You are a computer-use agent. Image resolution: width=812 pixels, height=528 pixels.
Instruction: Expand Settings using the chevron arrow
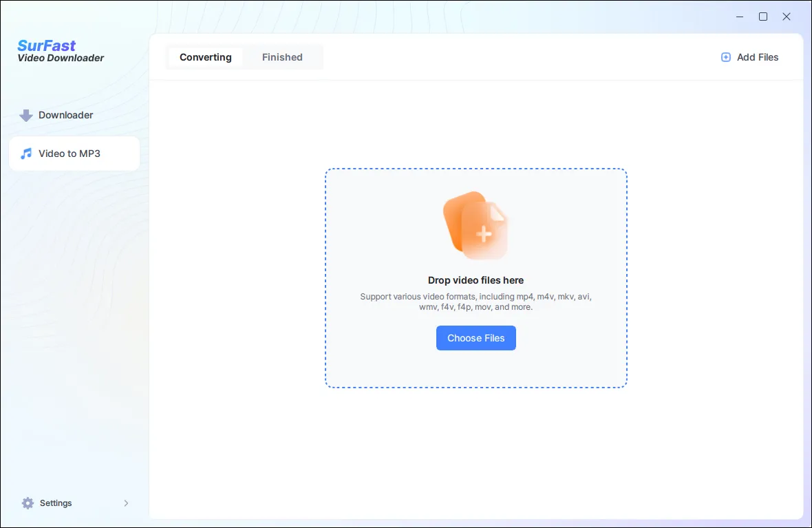pyautogui.click(x=126, y=503)
